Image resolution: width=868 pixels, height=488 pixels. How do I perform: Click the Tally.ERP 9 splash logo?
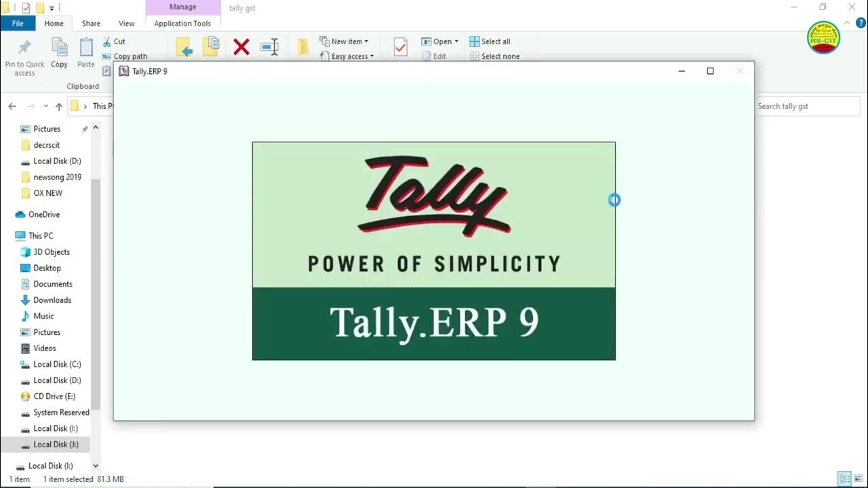434,251
